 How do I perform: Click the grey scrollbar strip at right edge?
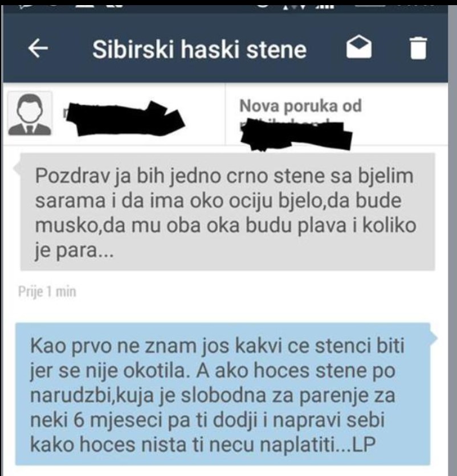(x=452, y=240)
